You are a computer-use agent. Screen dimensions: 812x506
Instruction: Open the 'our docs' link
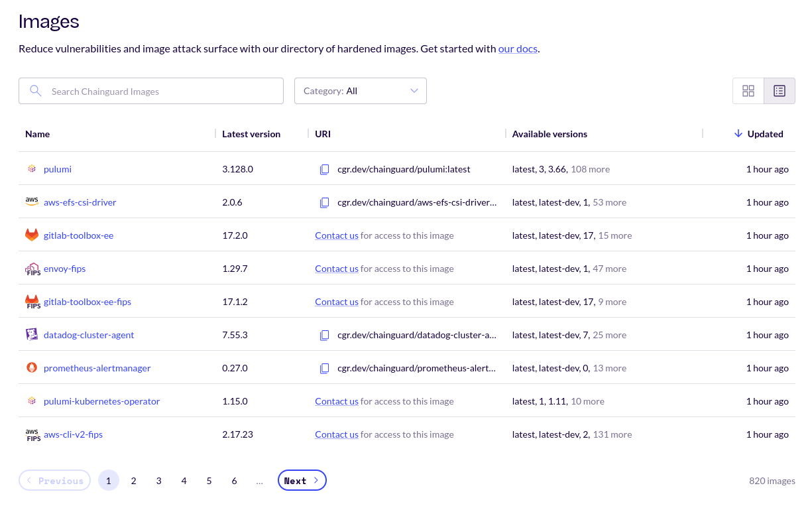[518, 48]
